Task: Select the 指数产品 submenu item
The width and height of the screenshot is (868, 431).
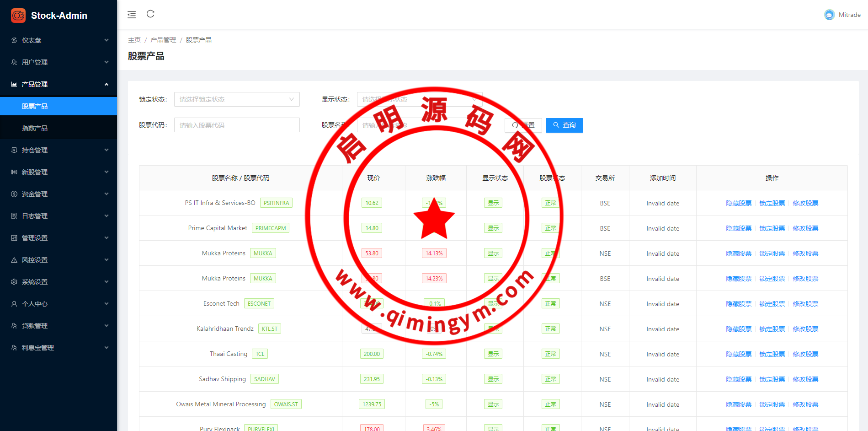Action: [x=35, y=128]
